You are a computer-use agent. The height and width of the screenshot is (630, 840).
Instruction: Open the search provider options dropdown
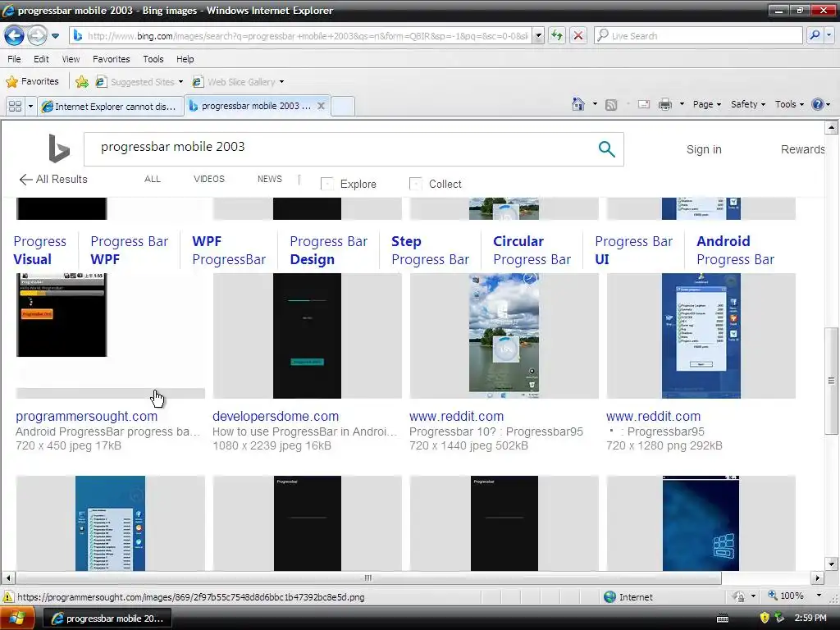click(829, 36)
